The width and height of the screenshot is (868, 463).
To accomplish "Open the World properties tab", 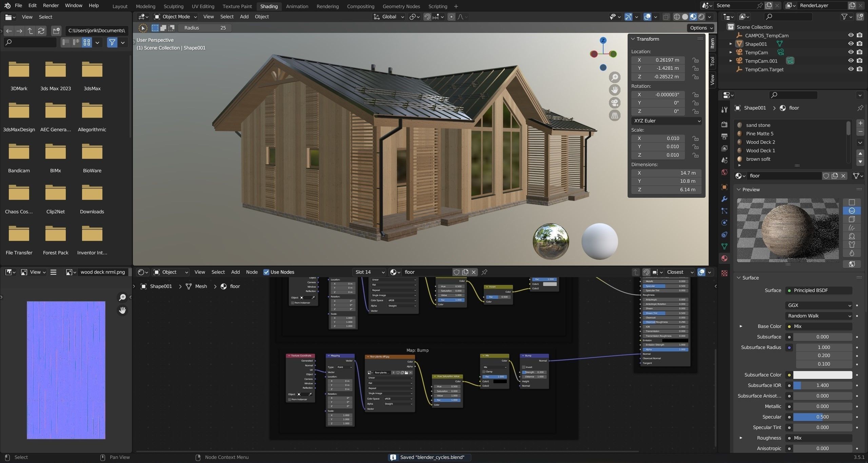I will tap(724, 172).
